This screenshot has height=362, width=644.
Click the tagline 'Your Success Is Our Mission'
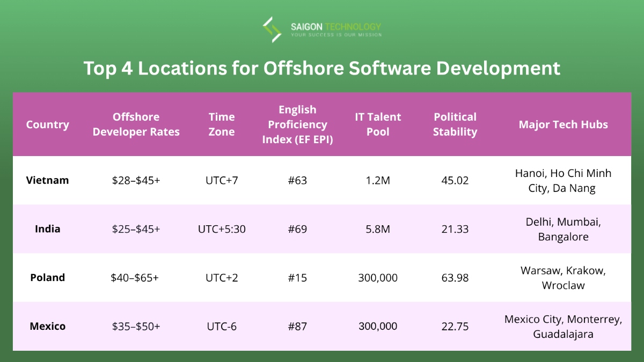pos(335,34)
